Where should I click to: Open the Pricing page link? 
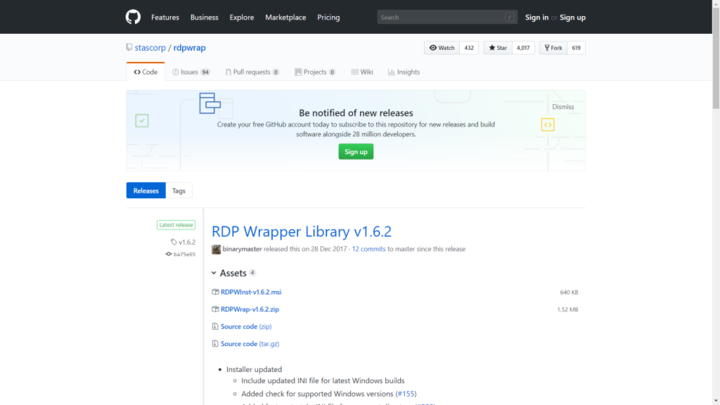(x=328, y=17)
